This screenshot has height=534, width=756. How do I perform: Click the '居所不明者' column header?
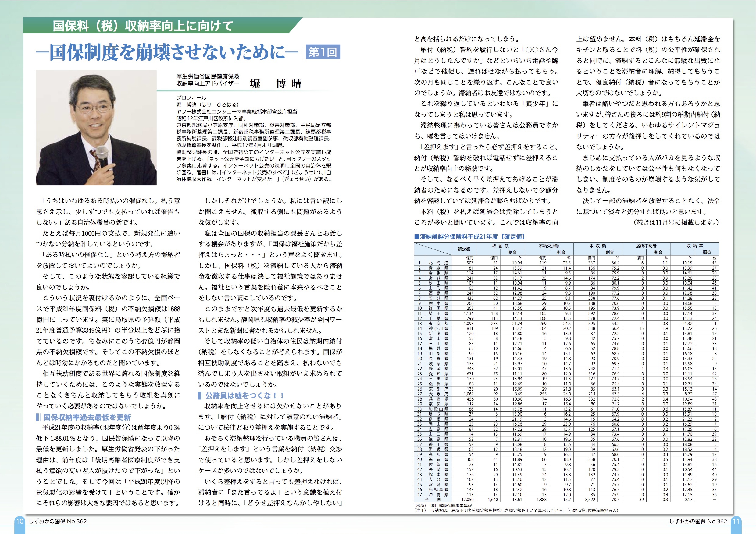[646, 246]
